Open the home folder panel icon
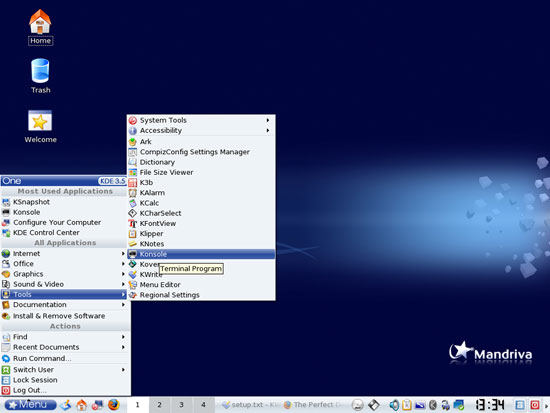The width and height of the screenshot is (550, 413). (81, 405)
